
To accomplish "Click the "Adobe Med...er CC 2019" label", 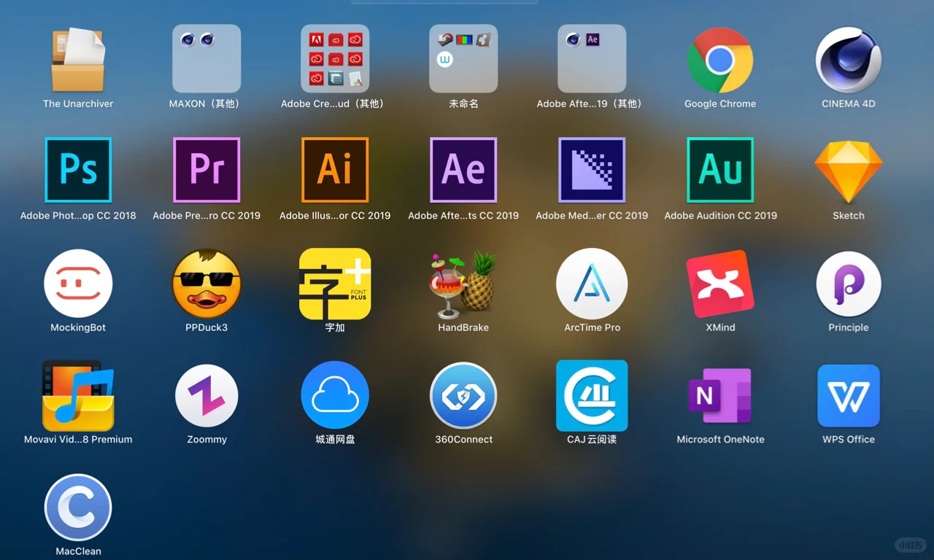I will pyautogui.click(x=592, y=215).
